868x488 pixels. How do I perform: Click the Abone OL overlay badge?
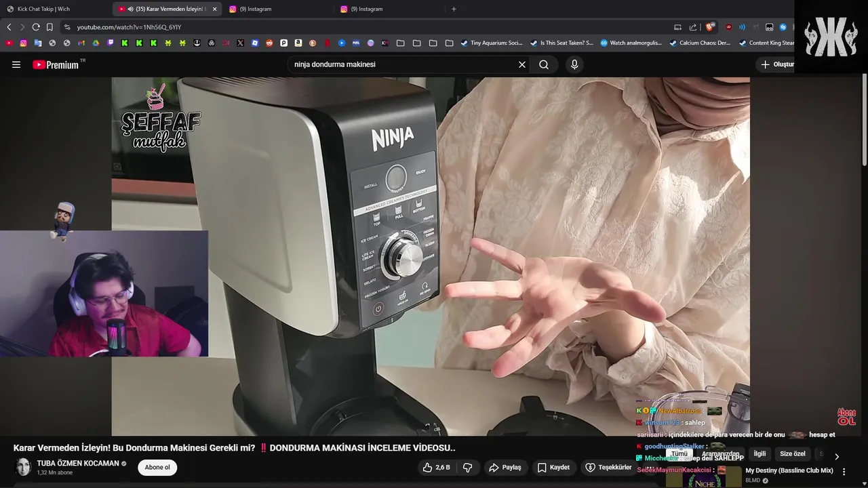pyautogui.click(x=846, y=417)
